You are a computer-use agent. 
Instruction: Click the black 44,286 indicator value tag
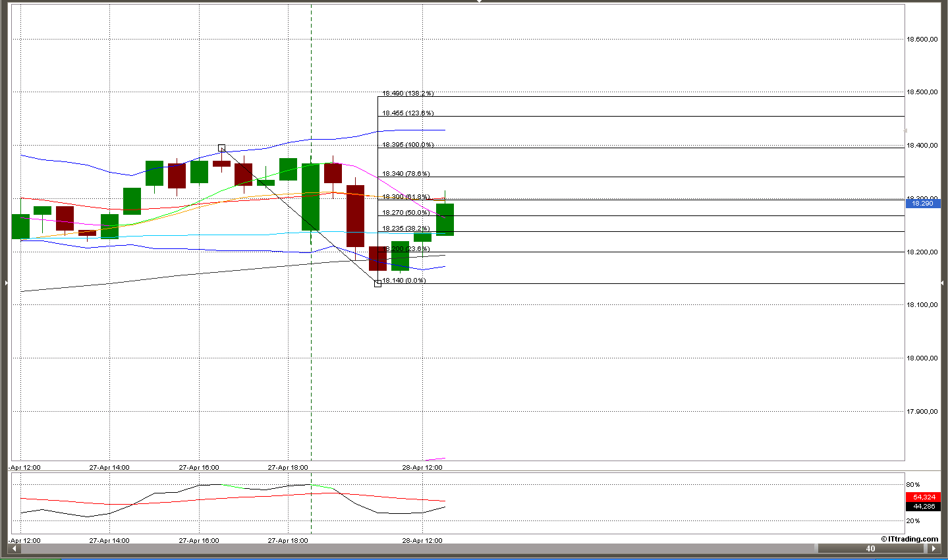pyautogui.click(x=923, y=507)
